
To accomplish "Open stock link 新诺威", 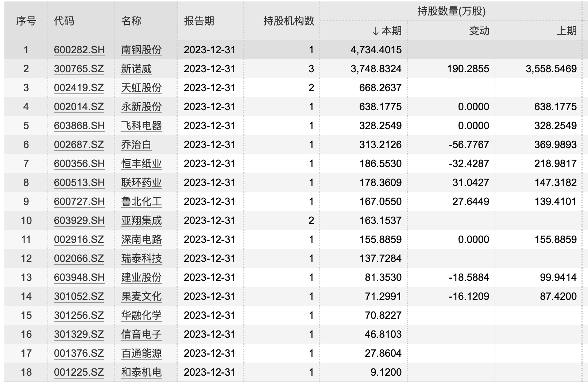I will 136,69.
